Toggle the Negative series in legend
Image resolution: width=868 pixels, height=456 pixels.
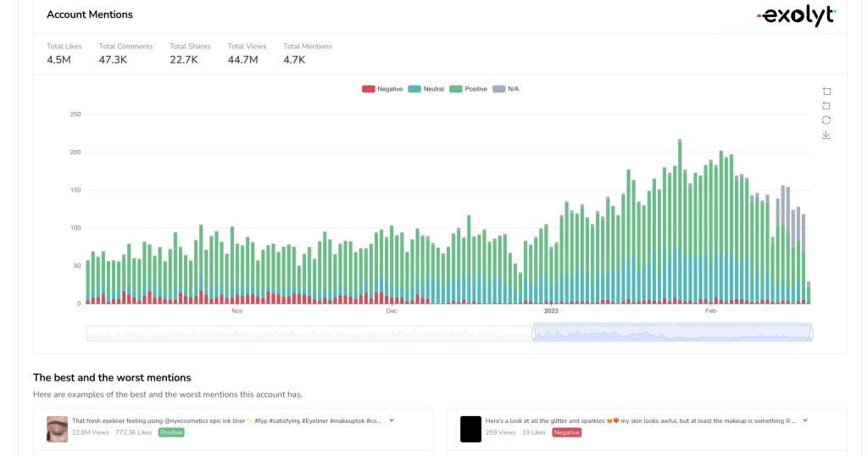(x=382, y=89)
